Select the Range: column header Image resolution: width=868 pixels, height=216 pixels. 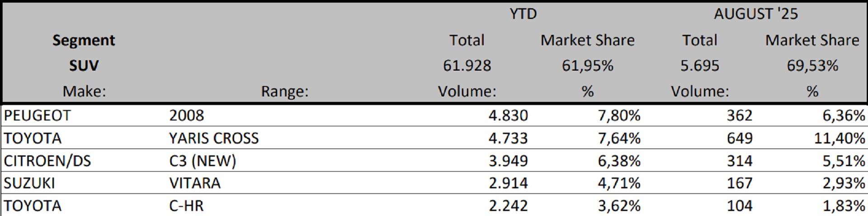(284, 91)
